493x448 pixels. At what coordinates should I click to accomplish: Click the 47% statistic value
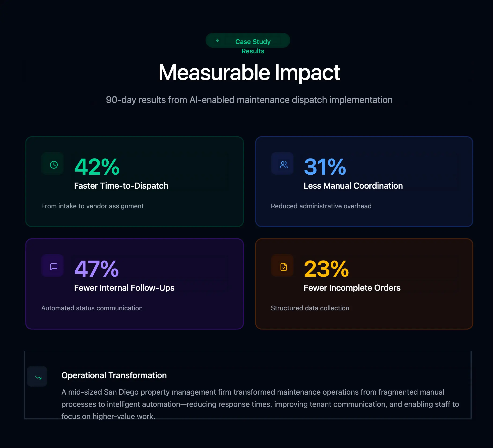pyautogui.click(x=97, y=269)
